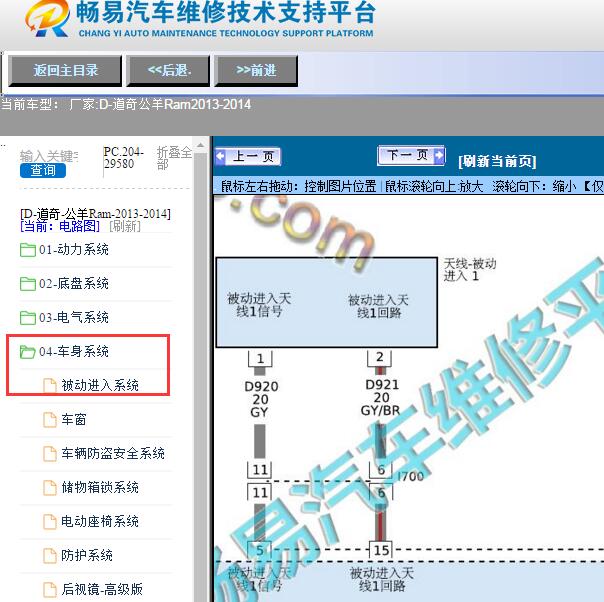
Task: Open the 防护系统 document
Action: (87, 555)
